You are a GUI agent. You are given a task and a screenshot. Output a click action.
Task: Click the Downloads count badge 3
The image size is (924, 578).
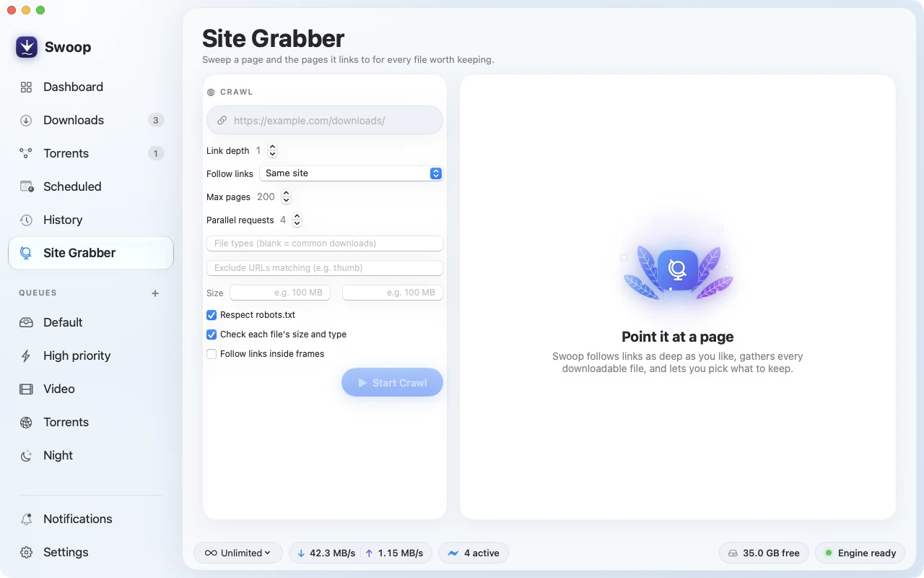click(x=155, y=120)
